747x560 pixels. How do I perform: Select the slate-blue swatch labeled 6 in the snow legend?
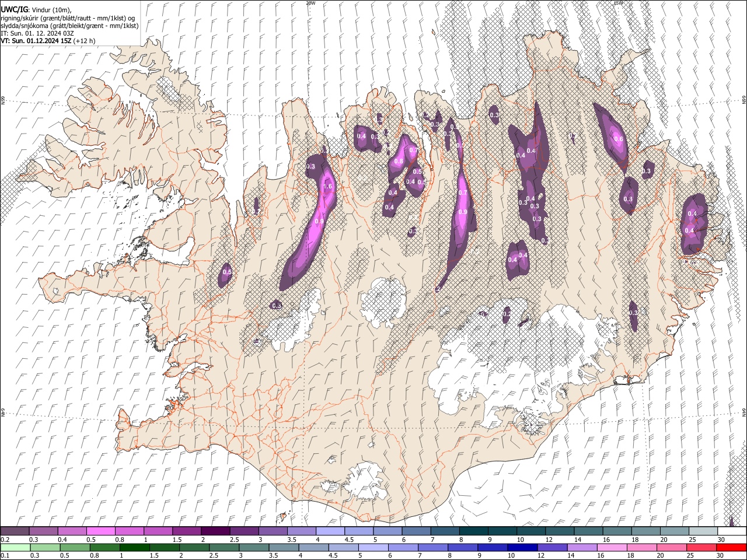click(x=417, y=531)
